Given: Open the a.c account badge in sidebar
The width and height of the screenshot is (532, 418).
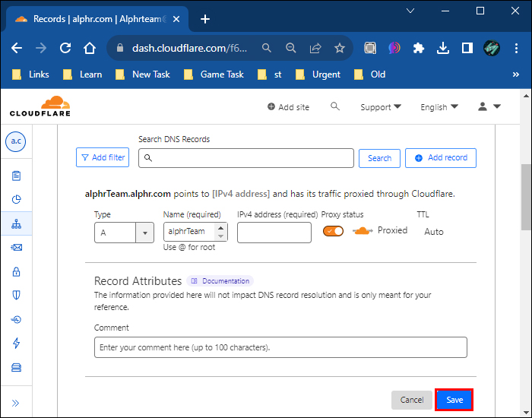Looking at the screenshot, I should pyautogui.click(x=16, y=141).
